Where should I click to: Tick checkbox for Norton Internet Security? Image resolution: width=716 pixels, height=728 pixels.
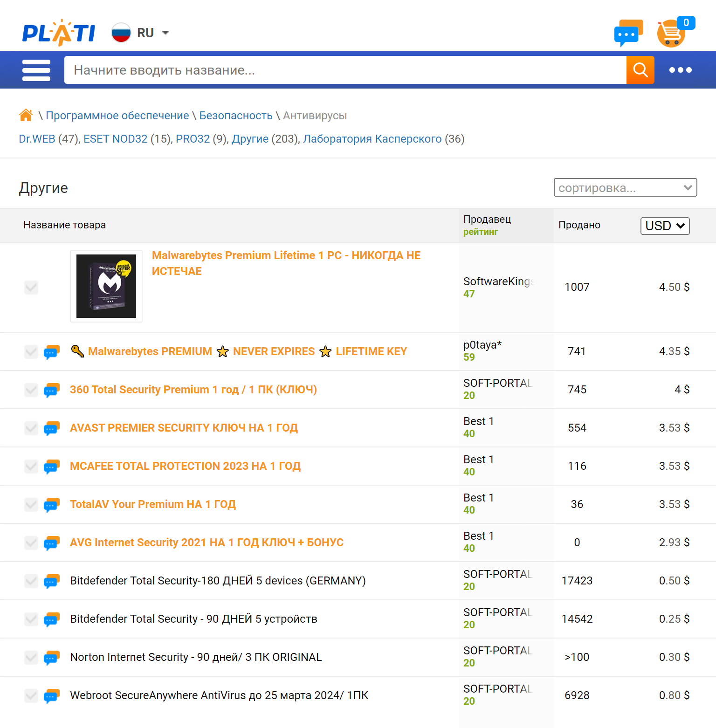pos(31,658)
